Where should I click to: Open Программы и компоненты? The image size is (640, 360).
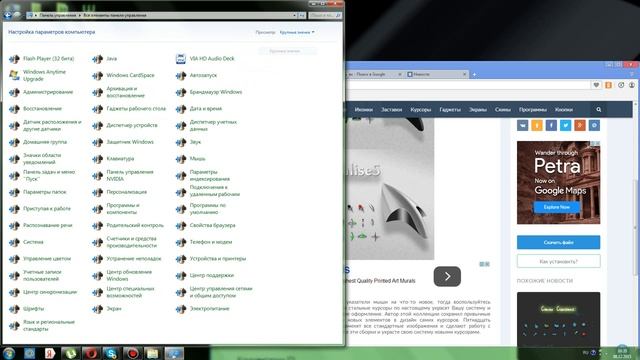pos(116,209)
